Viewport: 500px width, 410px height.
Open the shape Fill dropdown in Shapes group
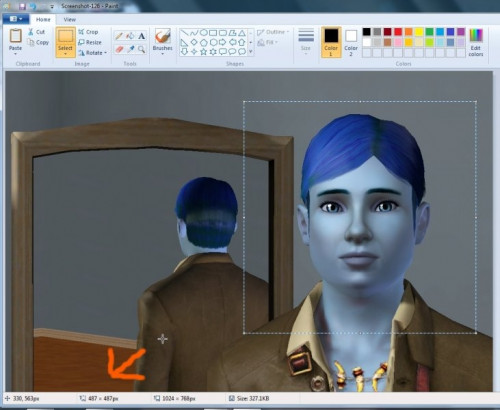click(268, 42)
